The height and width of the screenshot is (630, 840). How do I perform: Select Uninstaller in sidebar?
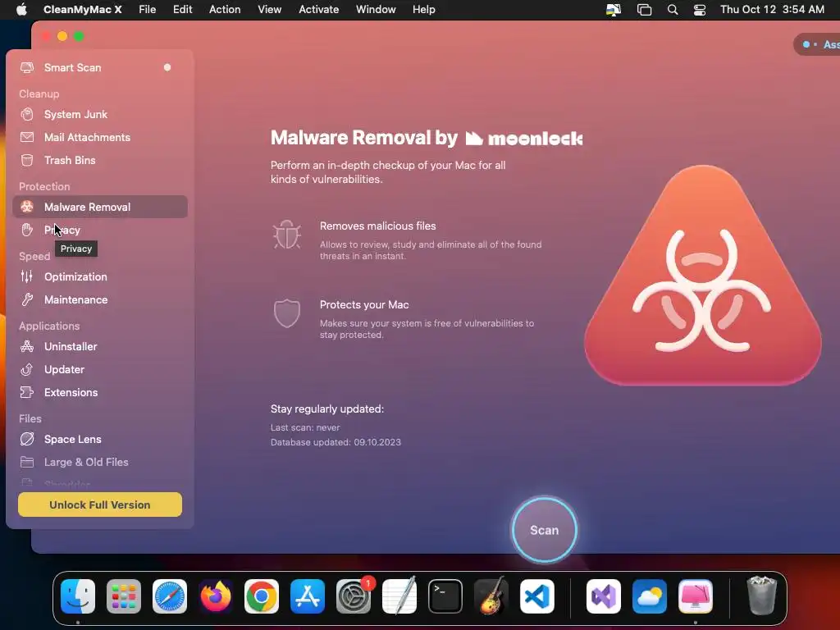(99, 346)
